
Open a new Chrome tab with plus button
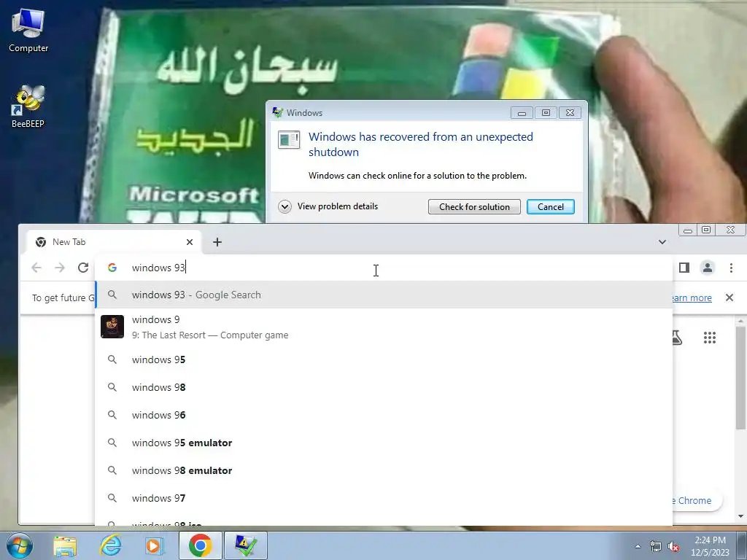click(x=217, y=242)
